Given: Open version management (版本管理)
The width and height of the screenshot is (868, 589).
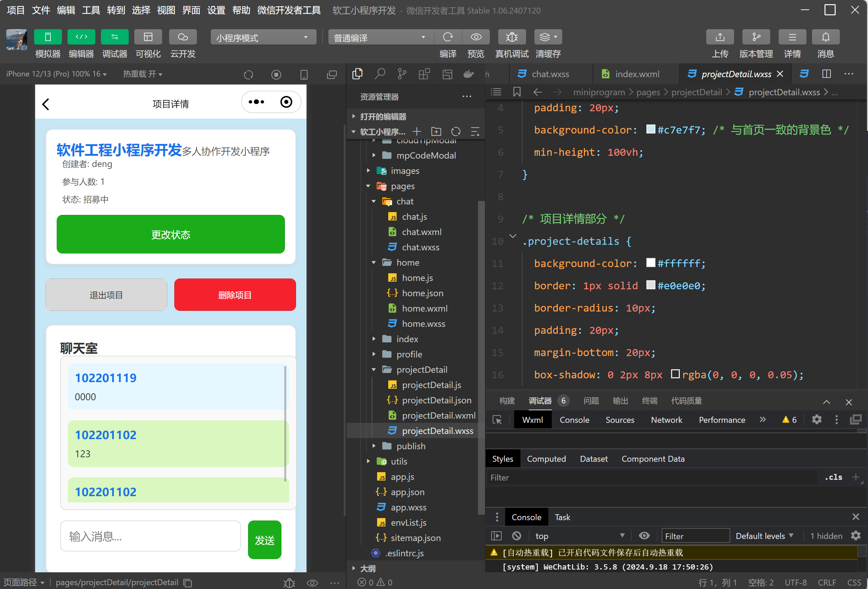Looking at the screenshot, I should 756,37.
